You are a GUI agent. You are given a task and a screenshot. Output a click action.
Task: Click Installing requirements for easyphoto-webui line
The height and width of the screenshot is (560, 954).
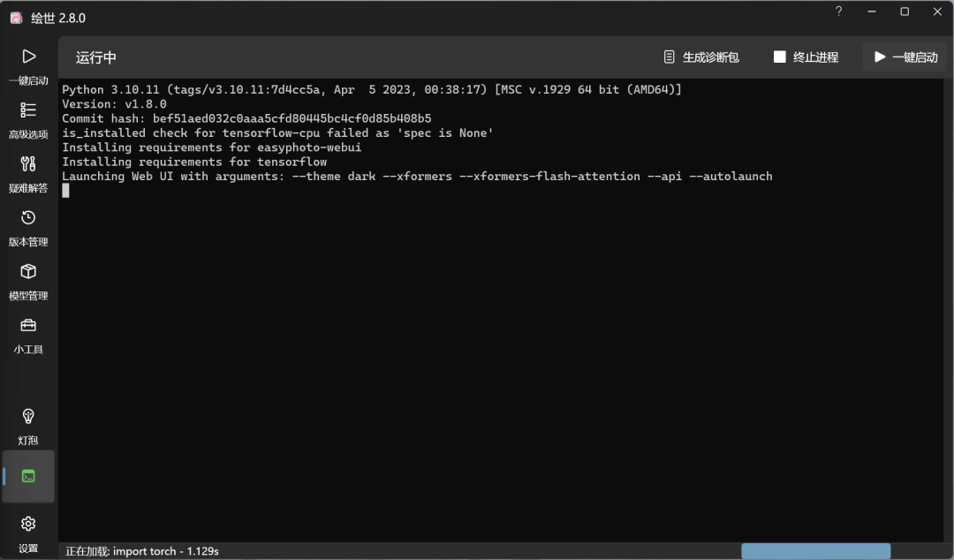[212, 148]
